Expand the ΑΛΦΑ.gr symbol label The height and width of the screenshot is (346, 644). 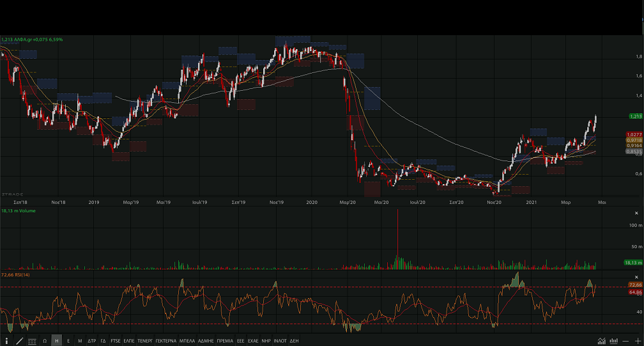(x=32, y=40)
